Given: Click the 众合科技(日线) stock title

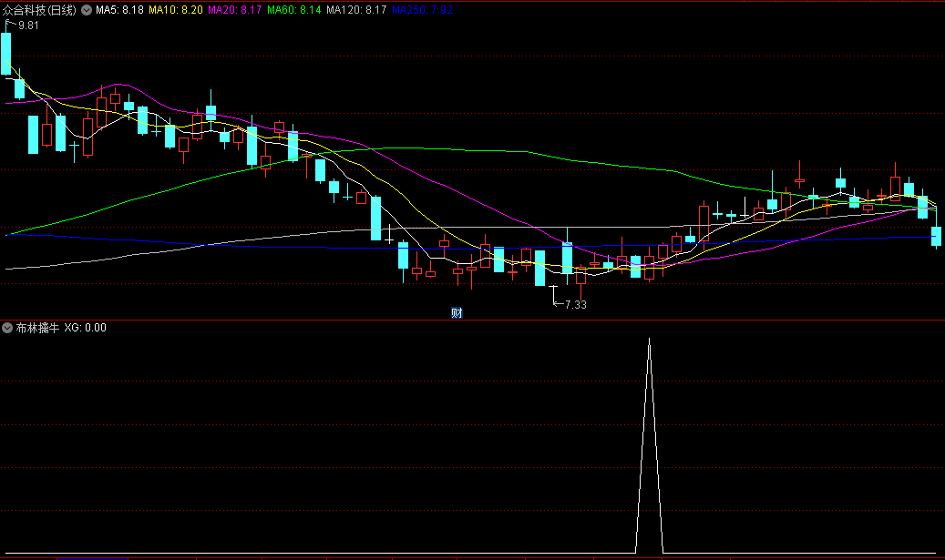Looking at the screenshot, I should pos(39,10).
